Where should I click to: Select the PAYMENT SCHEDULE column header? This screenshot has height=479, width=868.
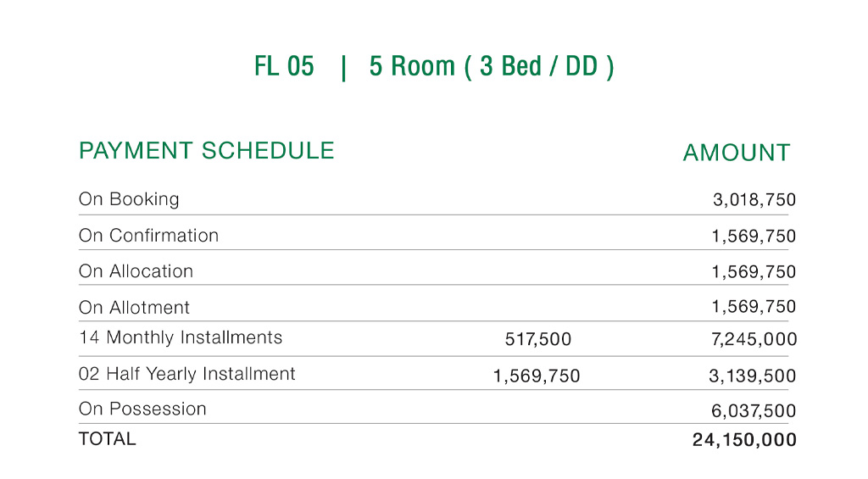(x=206, y=151)
